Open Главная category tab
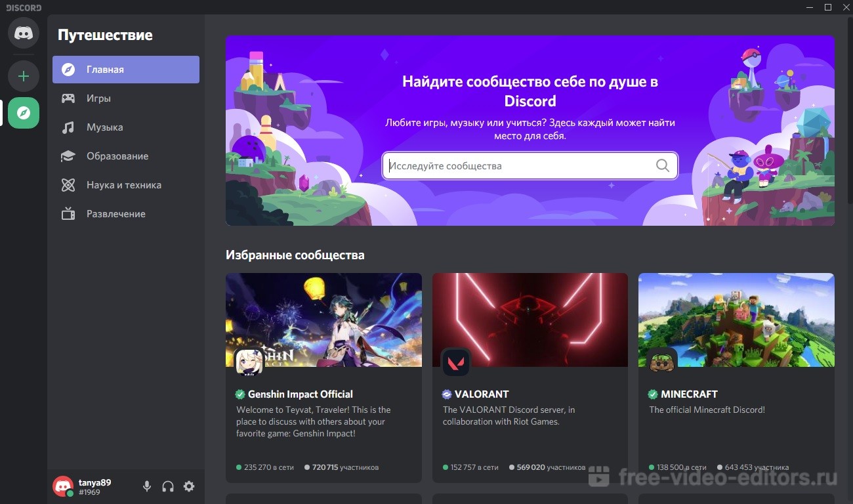The image size is (853, 504). pyautogui.click(x=126, y=70)
